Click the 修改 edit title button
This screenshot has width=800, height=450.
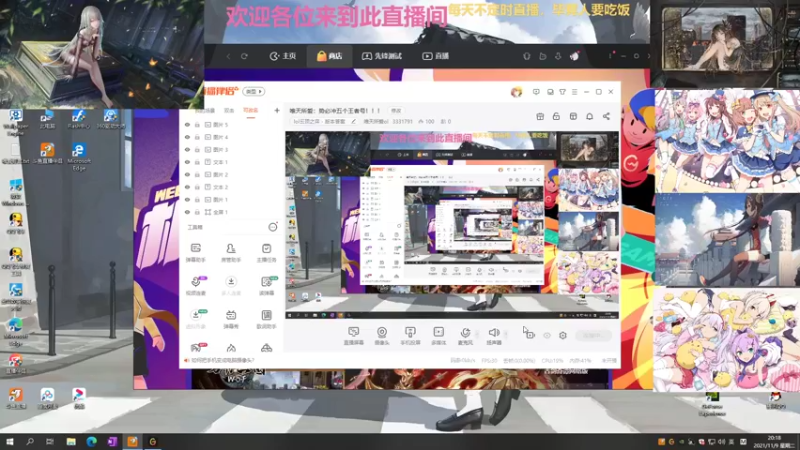(x=396, y=111)
